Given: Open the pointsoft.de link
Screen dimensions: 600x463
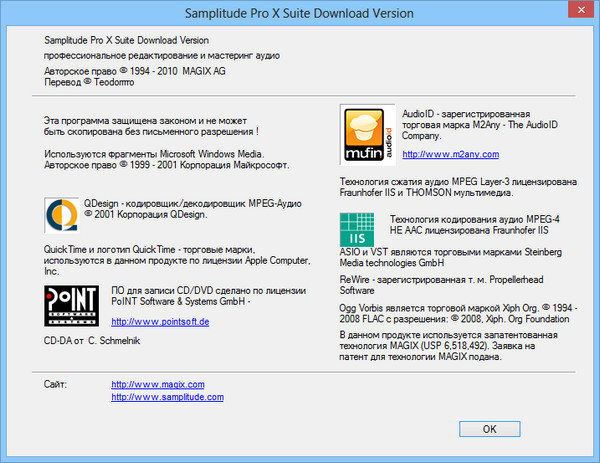Looking at the screenshot, I should click(x=160, y=322).
